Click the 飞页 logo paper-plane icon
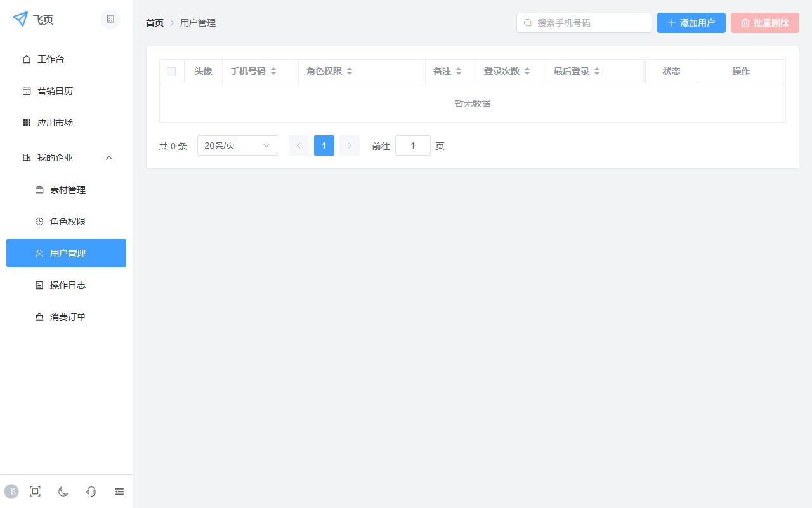 coord(19,19)
